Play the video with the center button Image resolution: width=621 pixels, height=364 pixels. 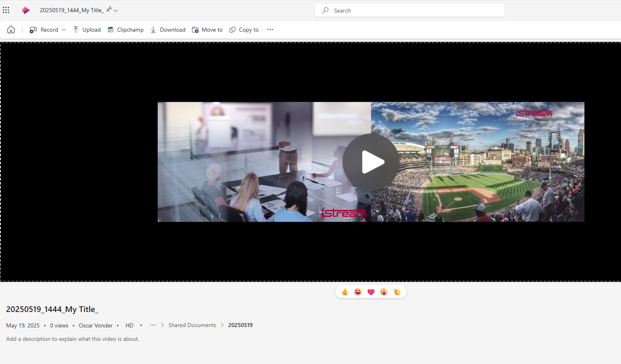click(371, 162)
